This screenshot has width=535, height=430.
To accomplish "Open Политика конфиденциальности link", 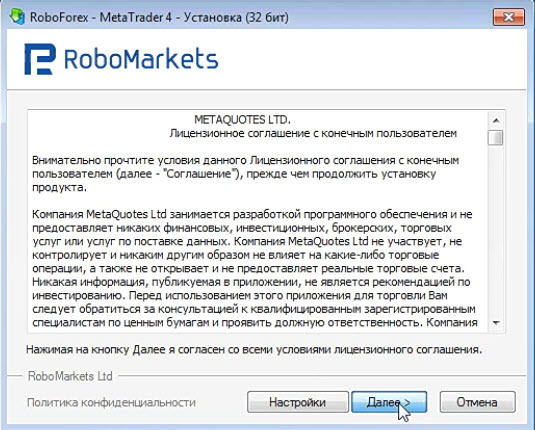I will point(111,402).
